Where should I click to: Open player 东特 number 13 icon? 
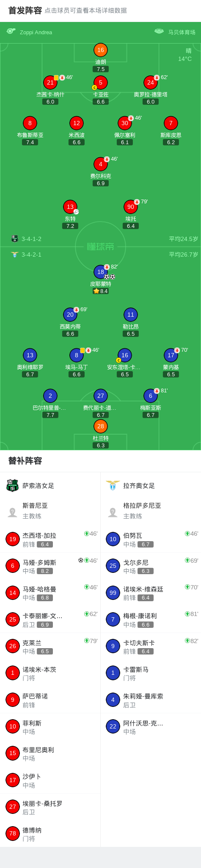(70, 207)
